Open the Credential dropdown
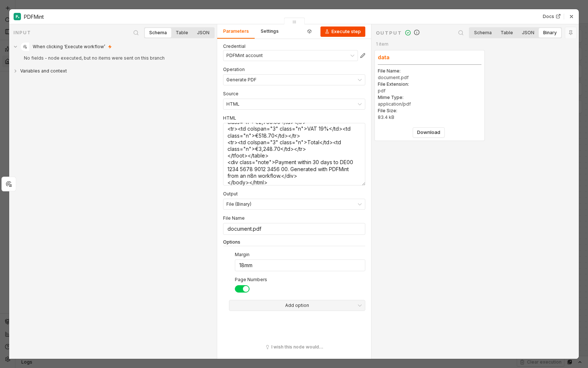This screenshot has width=588, height=368. click(x=290, y=56)
